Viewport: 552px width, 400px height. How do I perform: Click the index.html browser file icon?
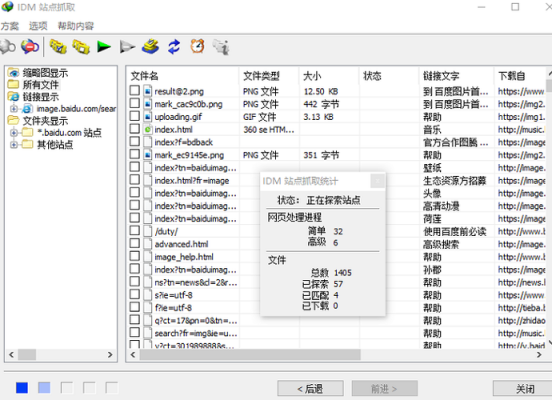148,130
